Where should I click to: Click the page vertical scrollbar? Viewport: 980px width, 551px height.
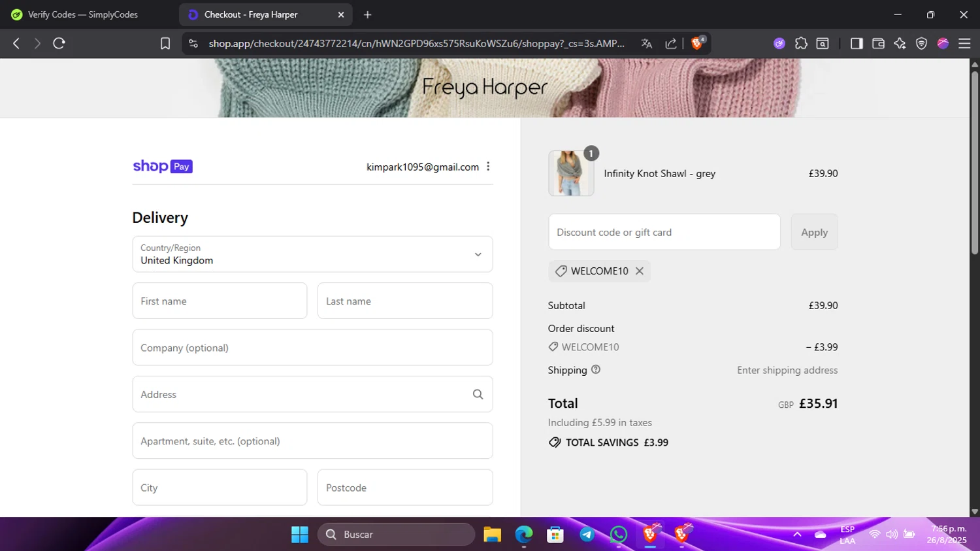975,161
